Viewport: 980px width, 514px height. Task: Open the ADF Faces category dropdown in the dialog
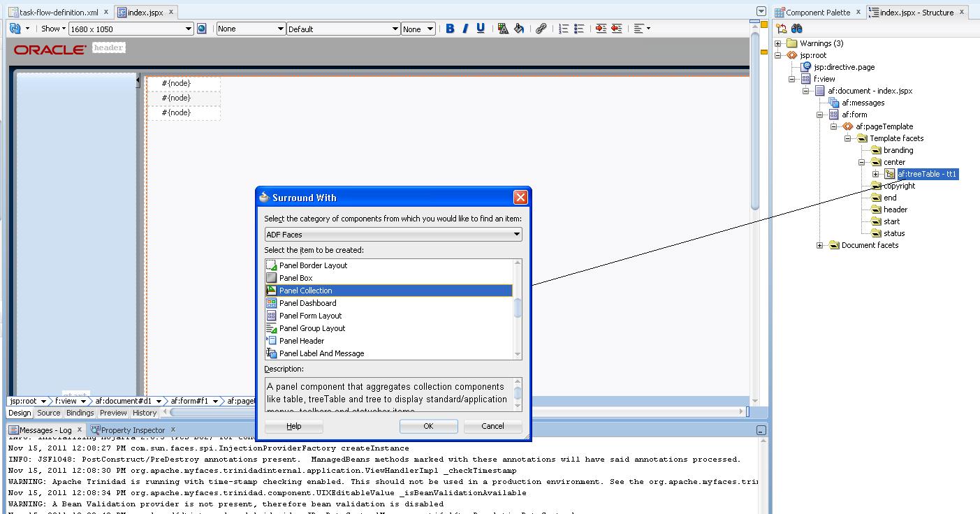pos(518,234)
